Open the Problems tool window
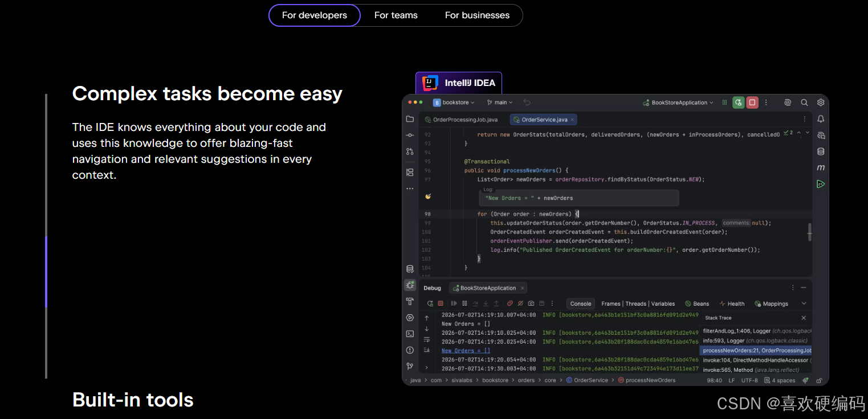This screenshot has height=419, width=868. coord(410,350)
